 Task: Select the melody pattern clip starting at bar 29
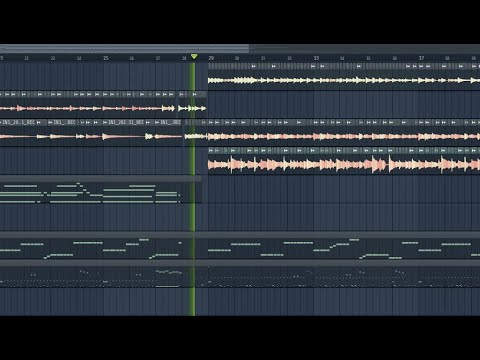344,249
